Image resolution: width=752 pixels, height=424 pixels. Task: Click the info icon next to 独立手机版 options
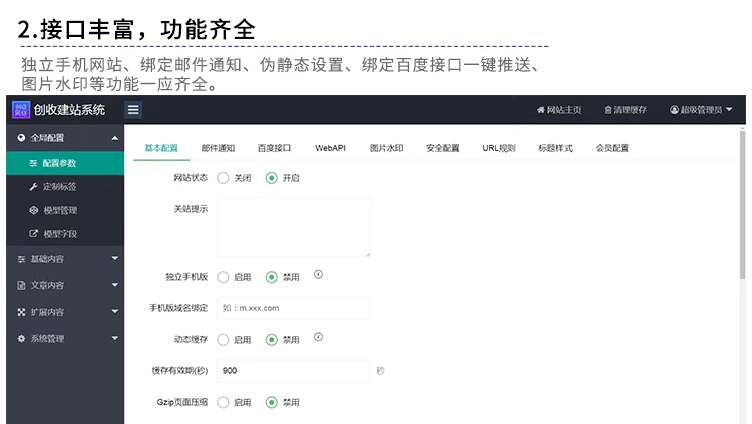point(318,274)
